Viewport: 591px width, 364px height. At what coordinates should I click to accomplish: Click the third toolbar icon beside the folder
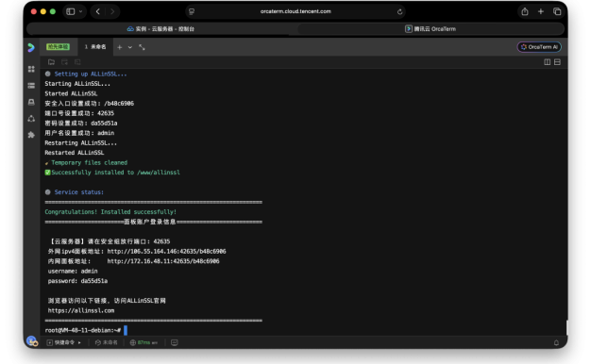click(x=77, y=62)
